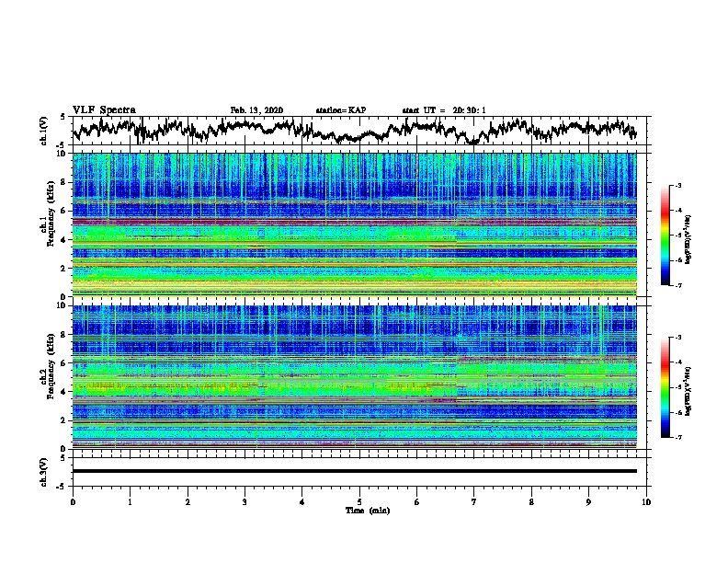
Task: Click the ch.1 spectrogram color bar
Action: pyautogui.click(x=665, y=236)
